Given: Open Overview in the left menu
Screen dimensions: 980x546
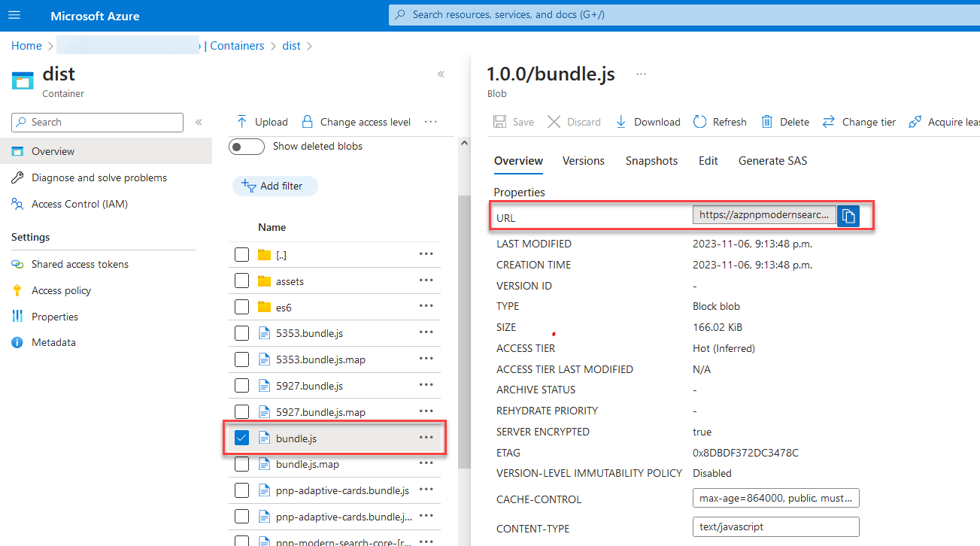Looking at the screenshot, I should [x=106, y=151].
